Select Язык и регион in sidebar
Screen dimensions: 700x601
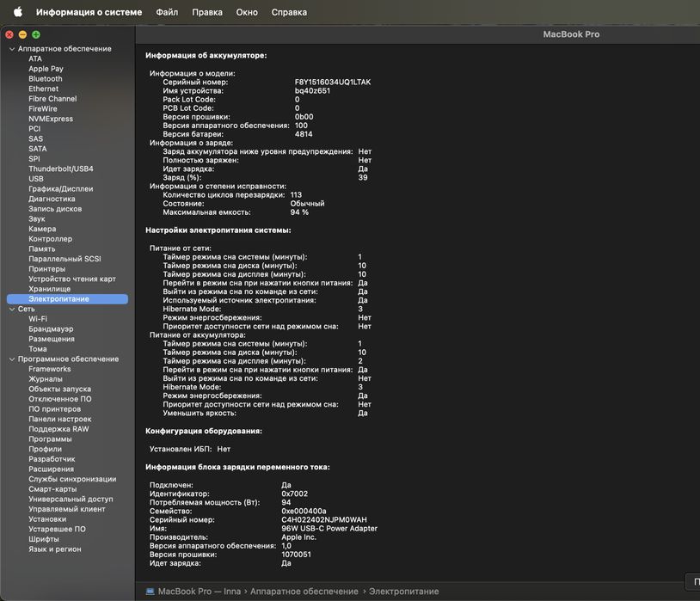tap(55, 549)
